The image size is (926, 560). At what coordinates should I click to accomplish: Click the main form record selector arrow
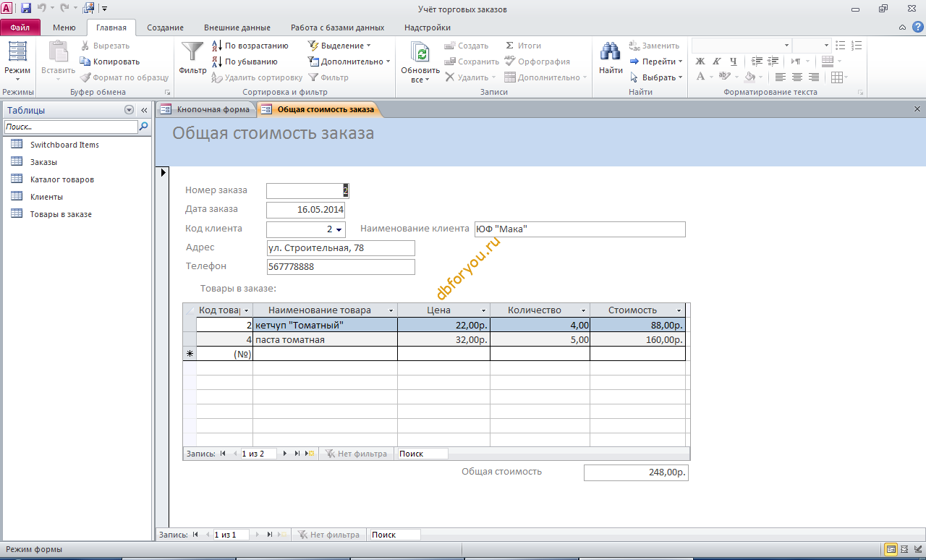163,172
